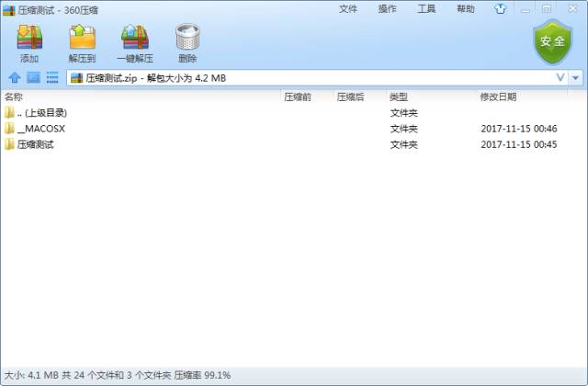The width and height of the screenshot is (588, 386).
Task: Switch to list detail view
Action: [x=52, y=77]
